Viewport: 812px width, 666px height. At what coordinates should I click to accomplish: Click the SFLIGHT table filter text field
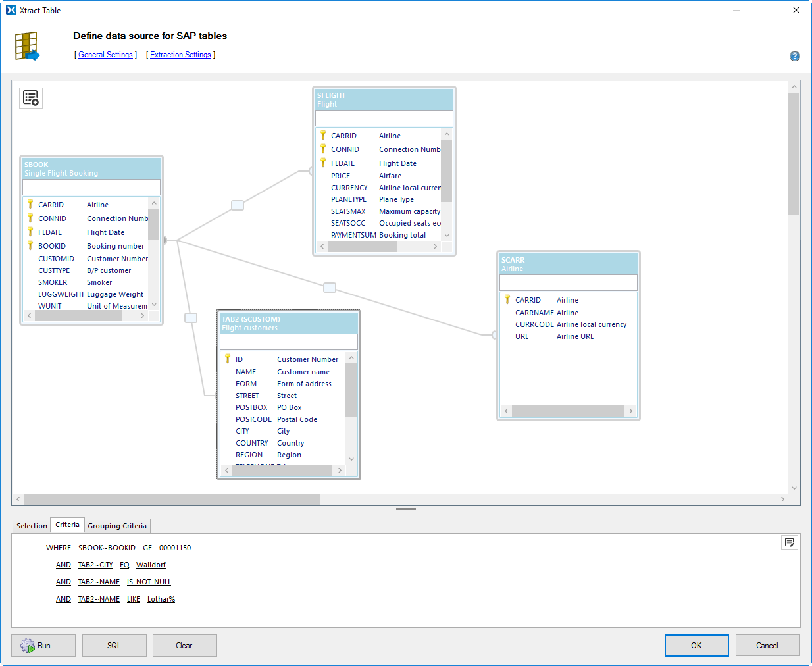tap(384, 118)
